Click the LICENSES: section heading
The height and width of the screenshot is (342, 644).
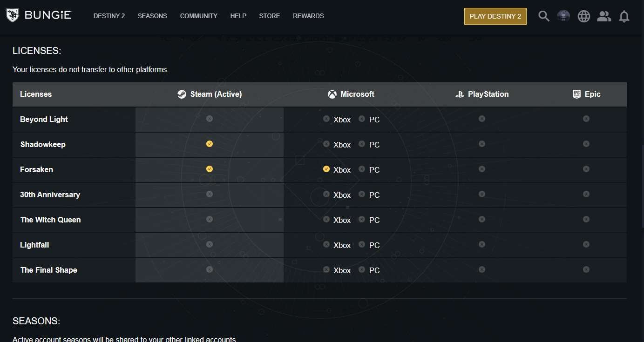(37, 51)
